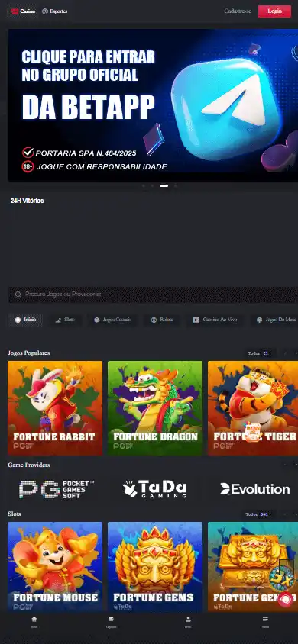Go to previous Slots games arrow

(285, 514)
